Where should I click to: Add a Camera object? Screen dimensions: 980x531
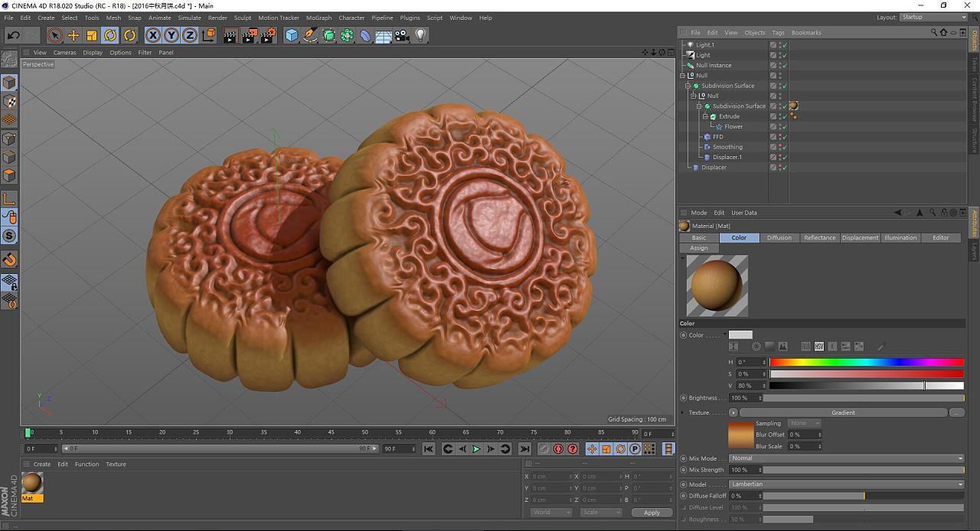(x=402, y=35)
